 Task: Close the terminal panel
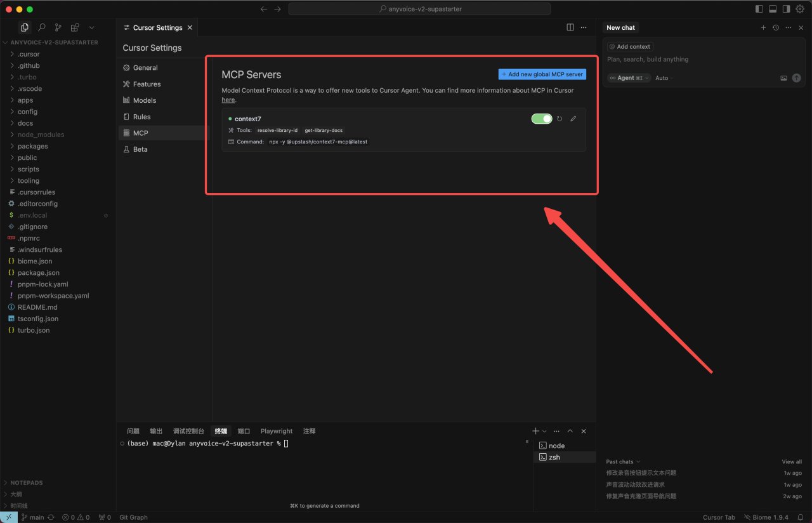pos(584,431)
